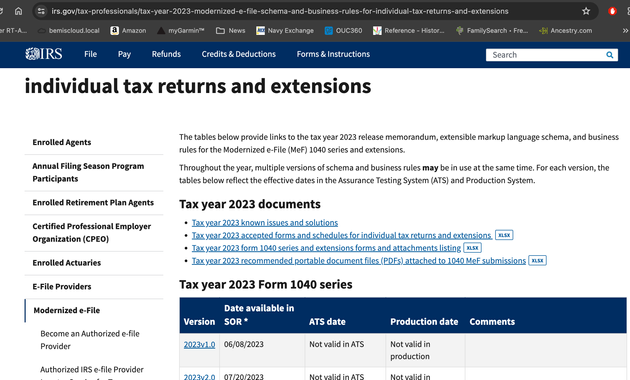The width and height of the screenshot is (630, 380).
Task: Open the 2023v1.0 version link
Action: pos(199,345)
